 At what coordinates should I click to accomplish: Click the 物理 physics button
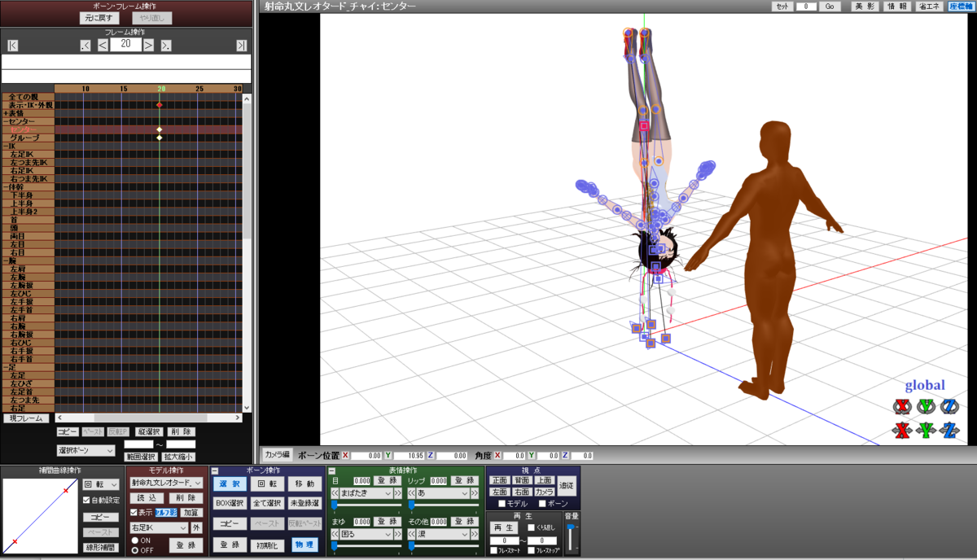click(304, 545)
